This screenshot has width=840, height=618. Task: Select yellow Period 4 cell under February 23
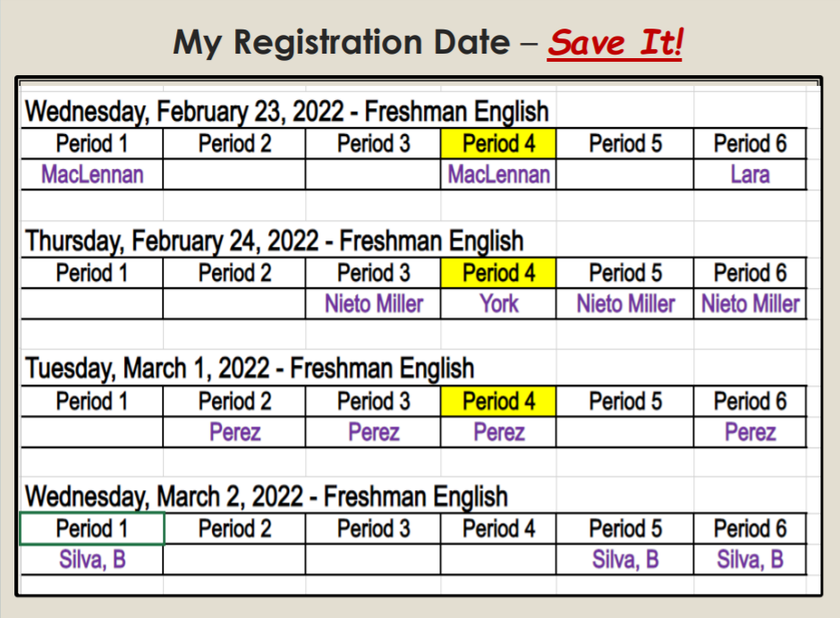[498, 143]
